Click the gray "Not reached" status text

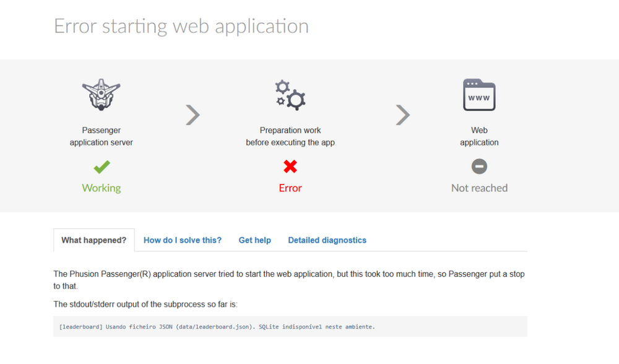[x=479, y=188]
